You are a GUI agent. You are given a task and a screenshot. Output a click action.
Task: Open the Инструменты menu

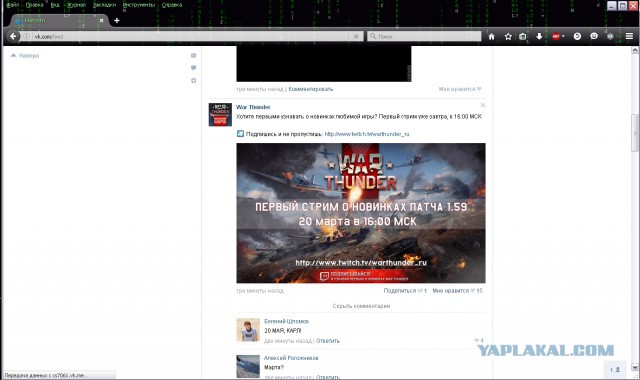139,5
